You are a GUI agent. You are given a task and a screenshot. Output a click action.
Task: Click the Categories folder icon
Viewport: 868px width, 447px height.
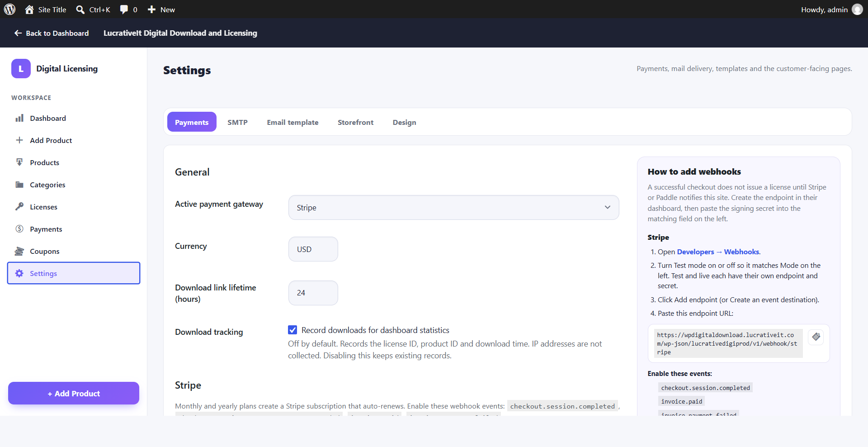(19, 185)
